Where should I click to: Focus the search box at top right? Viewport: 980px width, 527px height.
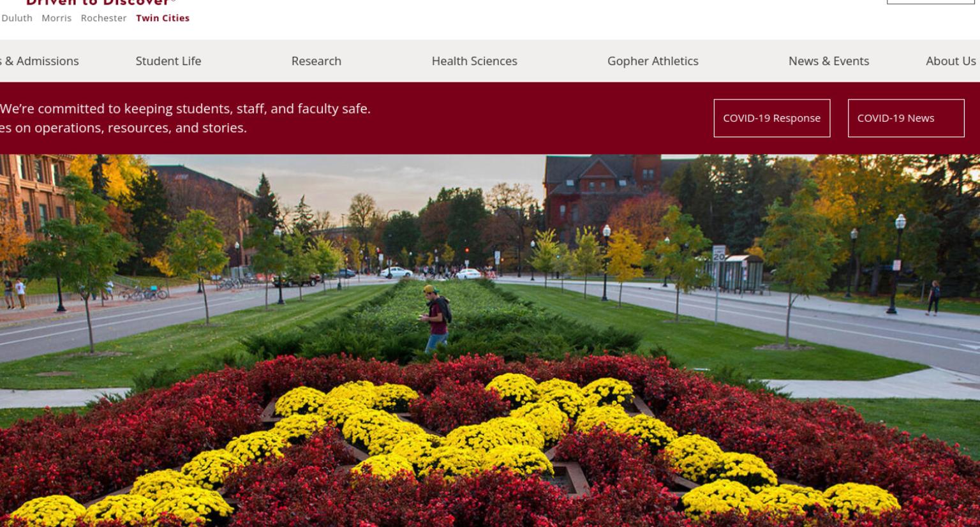930,2
